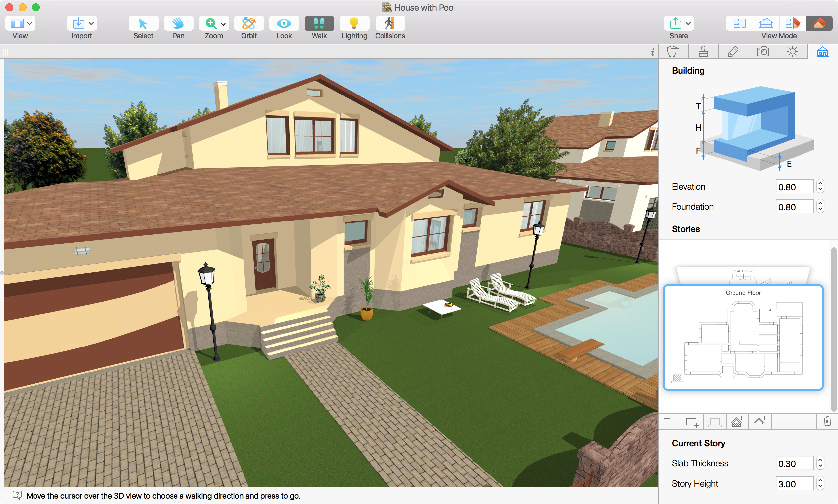
Task: Switch to 3D View Mode
Action: [x=819, y=24]
